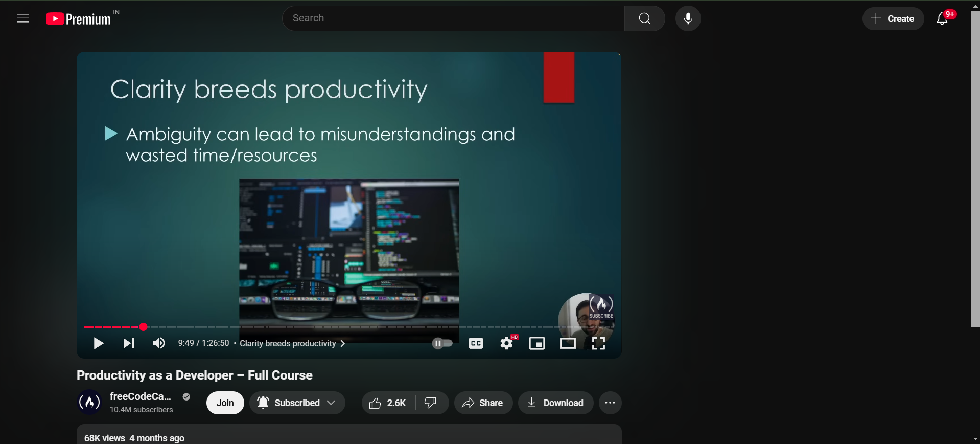Click the scrollbar down arrow

[975, 439]
